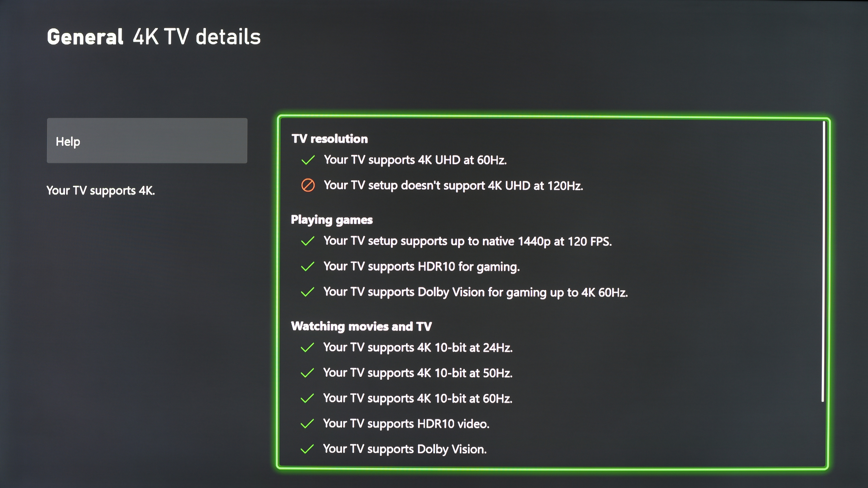Click the text 'Your TV supports Dolby Vision.'
Screen dimensions: 868x488
[x=405, y=449]
